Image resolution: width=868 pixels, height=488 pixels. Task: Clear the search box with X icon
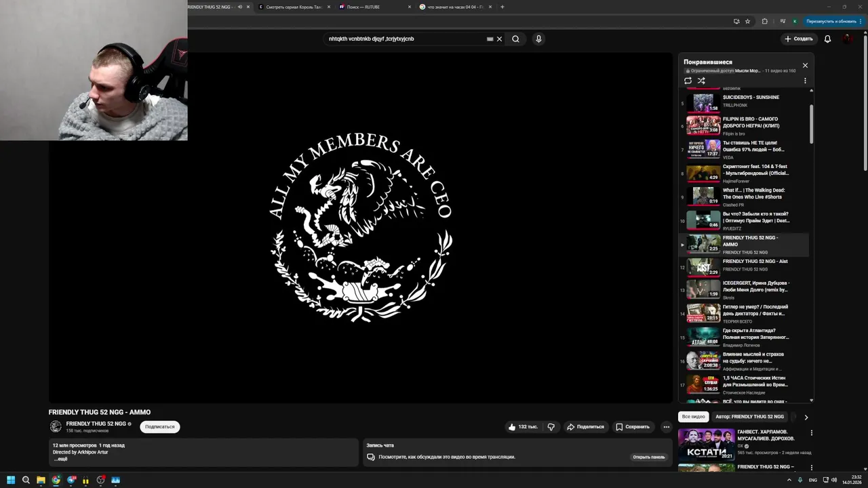(x=499, y=39)
